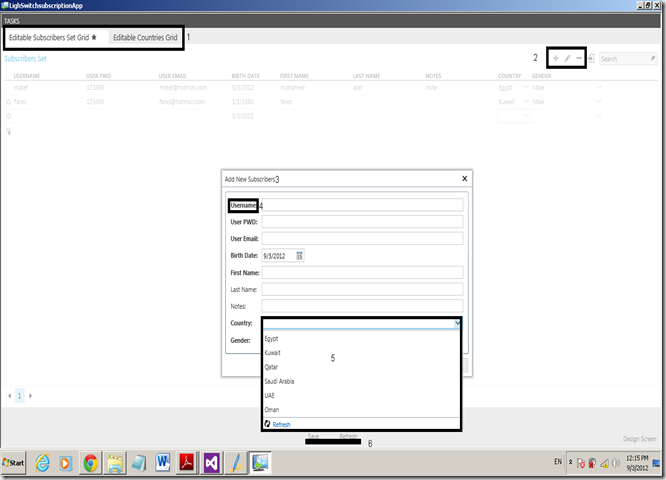Click the Edit pencil icon in grid toolbar
This screenshot has width=666, height=480.
(567, 58)
